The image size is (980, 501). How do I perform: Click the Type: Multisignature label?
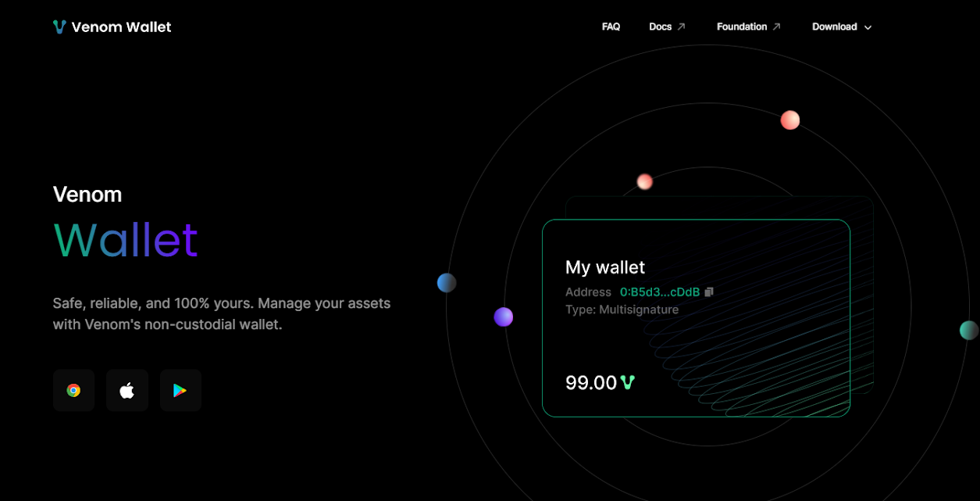click(x=622, y=310)
